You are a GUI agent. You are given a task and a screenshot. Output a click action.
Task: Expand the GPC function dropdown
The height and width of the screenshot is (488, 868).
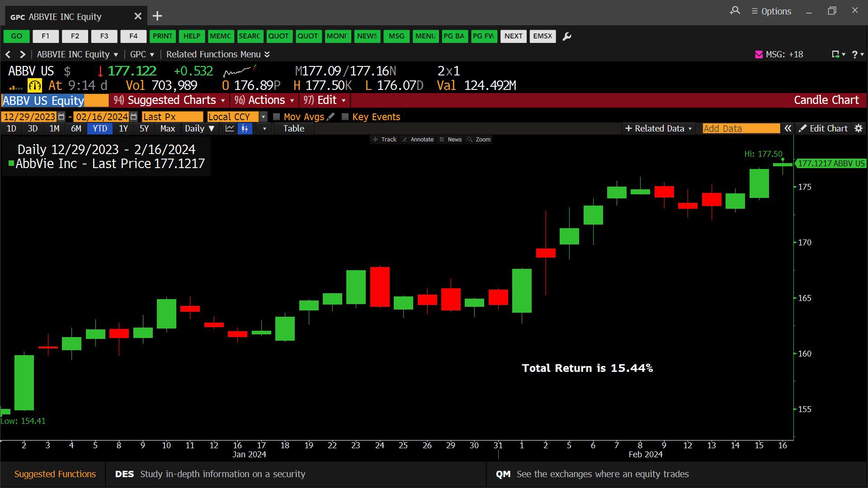[142, 54]
